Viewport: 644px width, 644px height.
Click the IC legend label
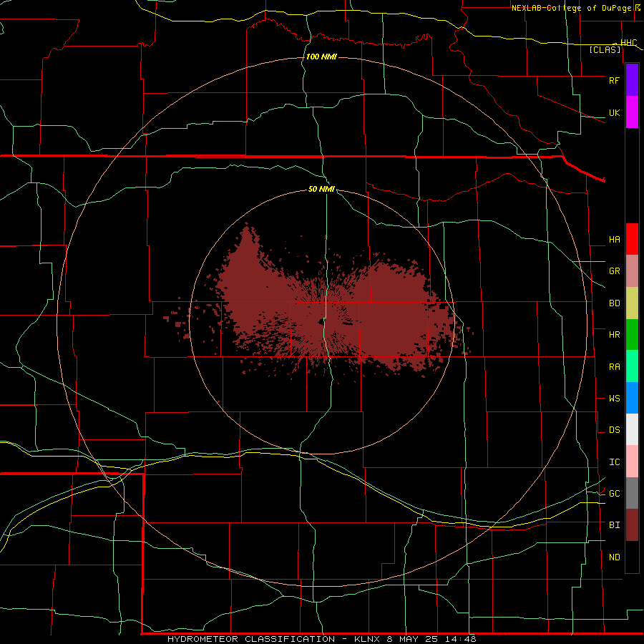(614, 462)
